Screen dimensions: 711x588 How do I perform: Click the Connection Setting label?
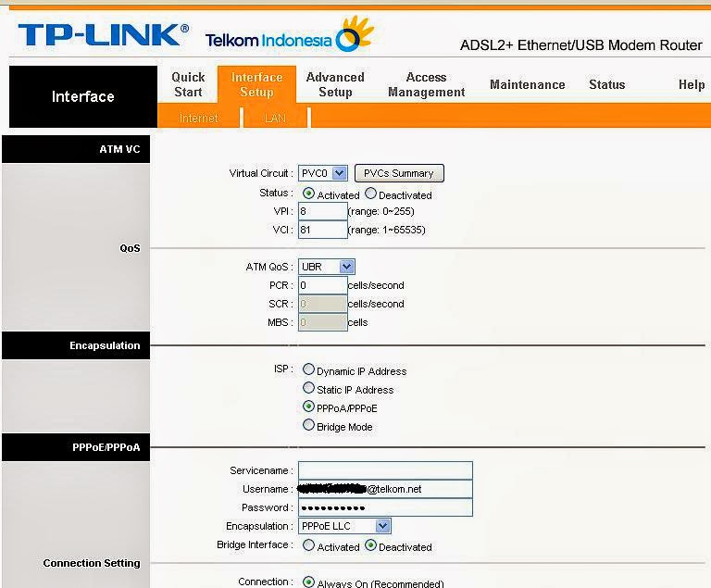[92, 563]
